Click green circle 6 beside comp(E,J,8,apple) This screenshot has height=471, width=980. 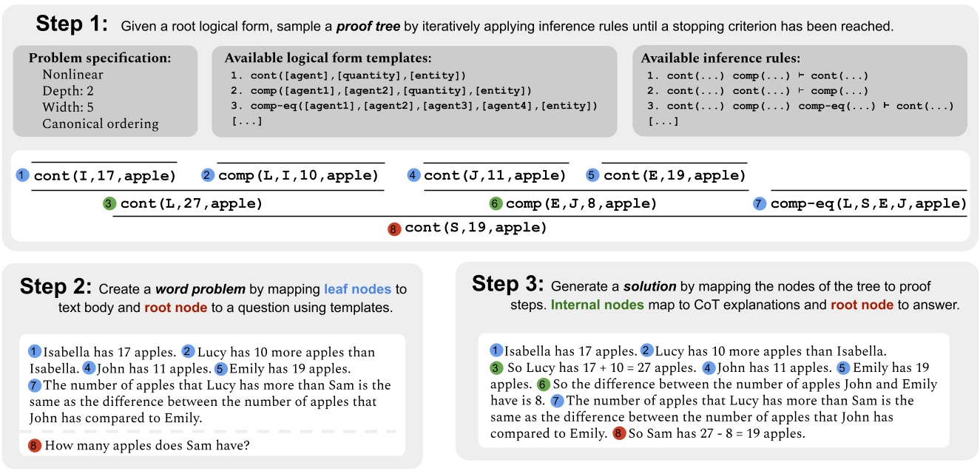tap(496, 203)
